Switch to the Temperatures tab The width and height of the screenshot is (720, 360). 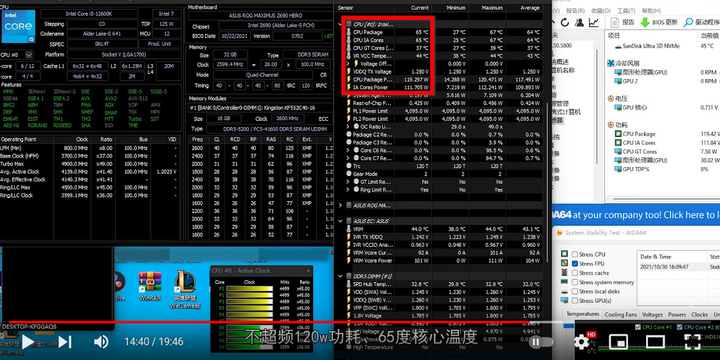582,314
